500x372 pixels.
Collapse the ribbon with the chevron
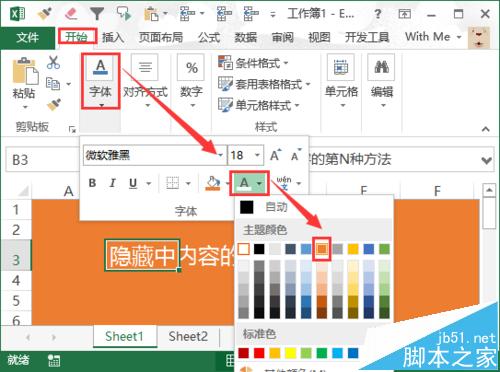pyautogui.click(x=486, y=129)
